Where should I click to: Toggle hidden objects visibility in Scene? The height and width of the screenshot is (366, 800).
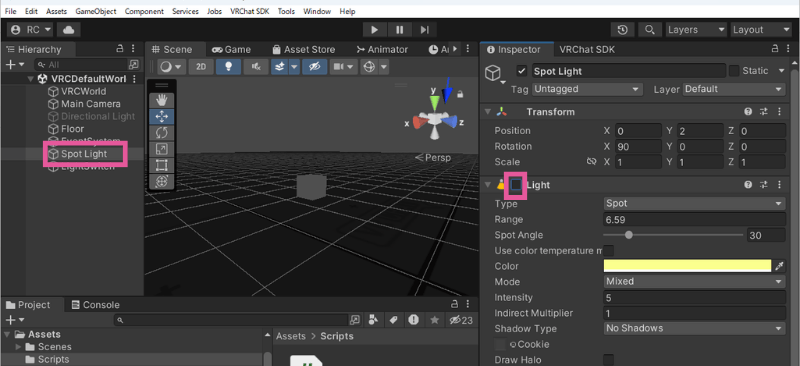(x=314, y=67)
